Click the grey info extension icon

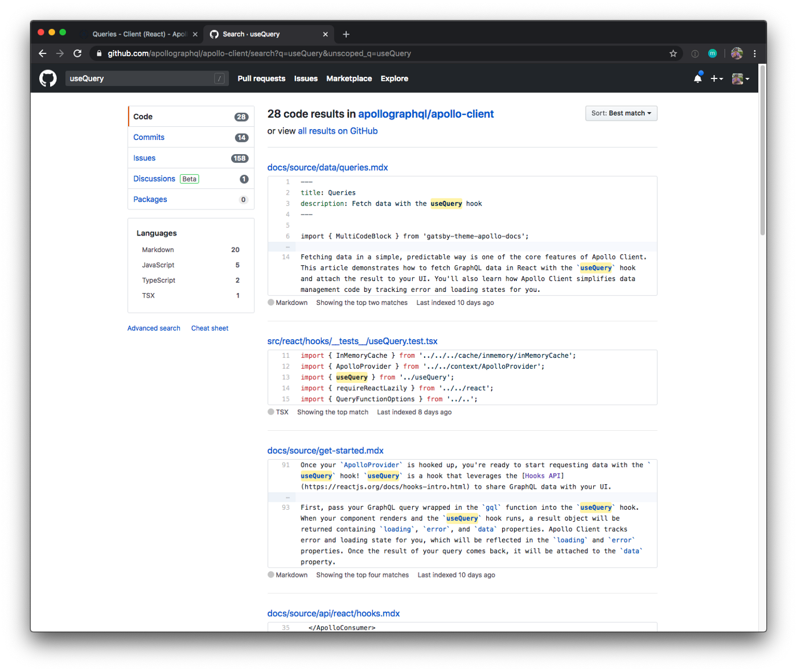pyautogui.click(x=695, y=53)
